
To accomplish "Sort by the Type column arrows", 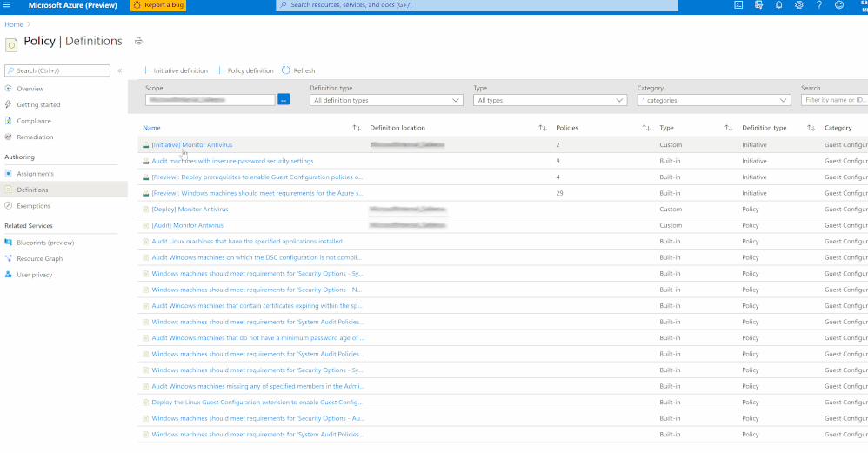I will click(x=729, y=128).
